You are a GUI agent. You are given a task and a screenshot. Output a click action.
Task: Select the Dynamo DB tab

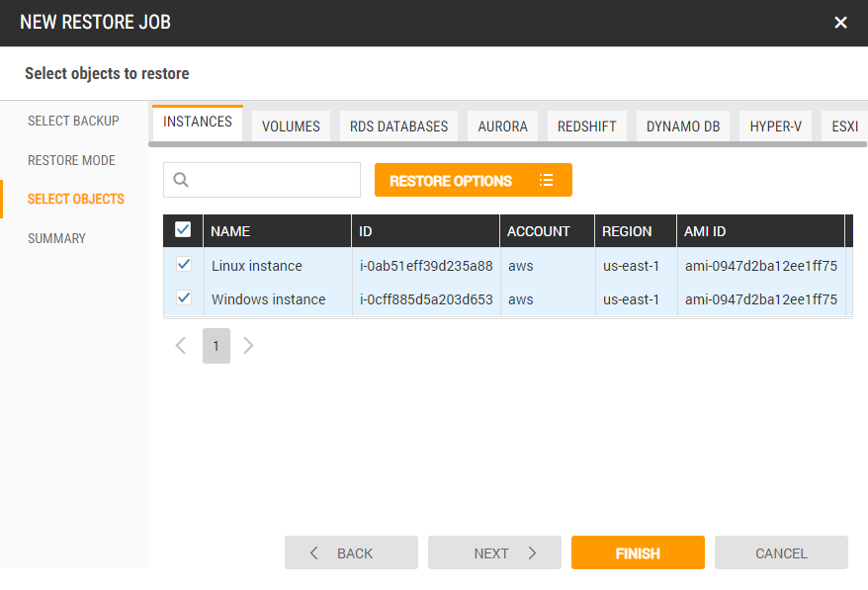pyautogui.click(x=683, y=126)
